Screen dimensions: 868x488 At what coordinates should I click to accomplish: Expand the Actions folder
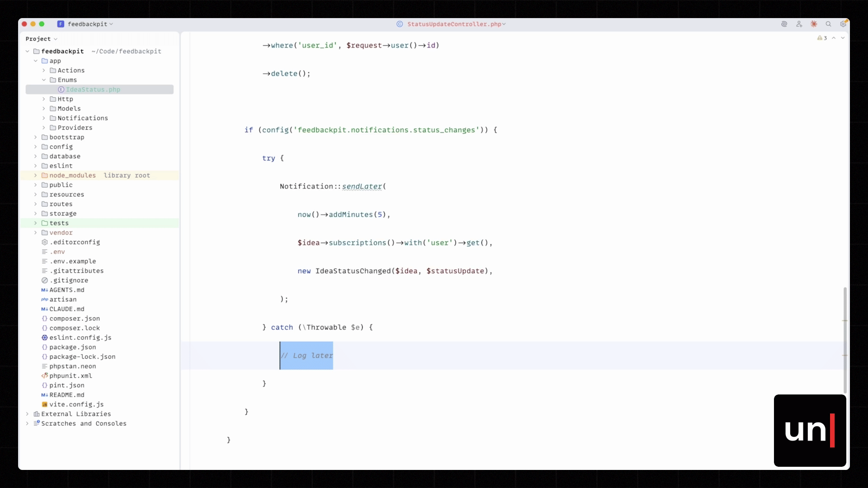[x=44, y=70]
